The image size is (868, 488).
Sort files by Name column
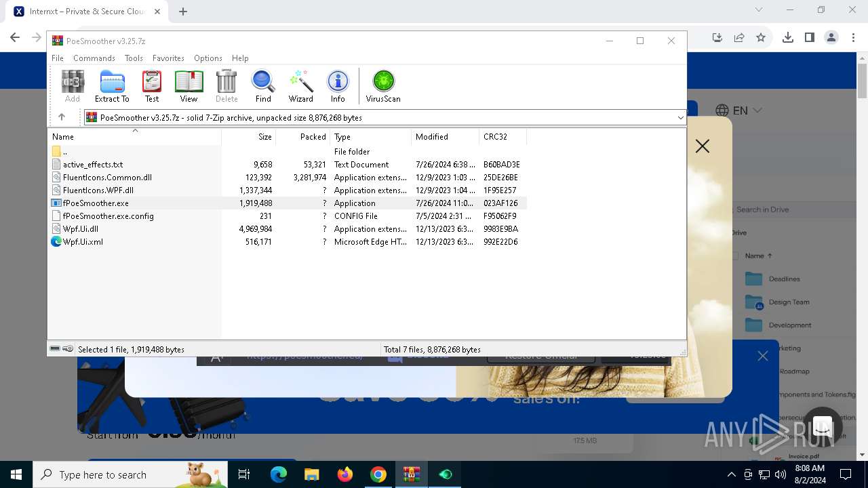[x=135, y=137]
